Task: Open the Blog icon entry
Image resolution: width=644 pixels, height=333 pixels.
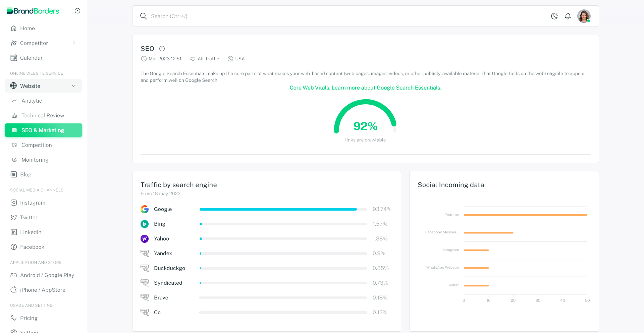Action: pyautogui.click(x=14, y=174)
